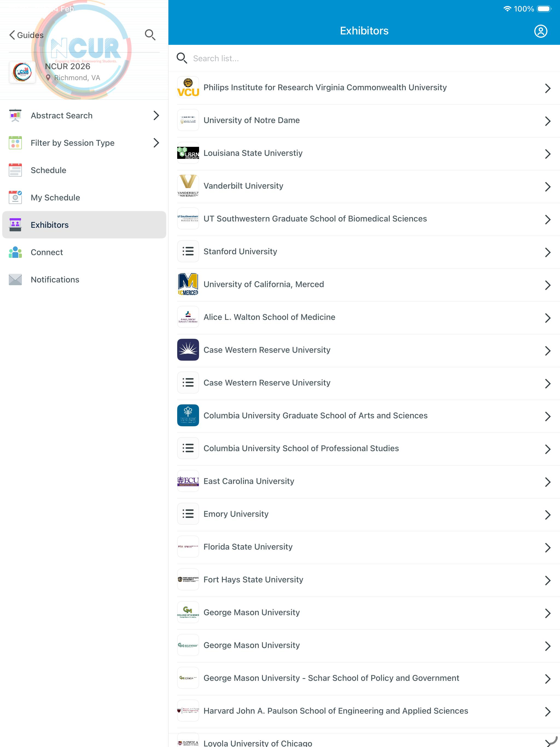This screenshot has height=747, width=560.
Task: Click Stanford University list placeholder icon
Action: click(188, 251)
